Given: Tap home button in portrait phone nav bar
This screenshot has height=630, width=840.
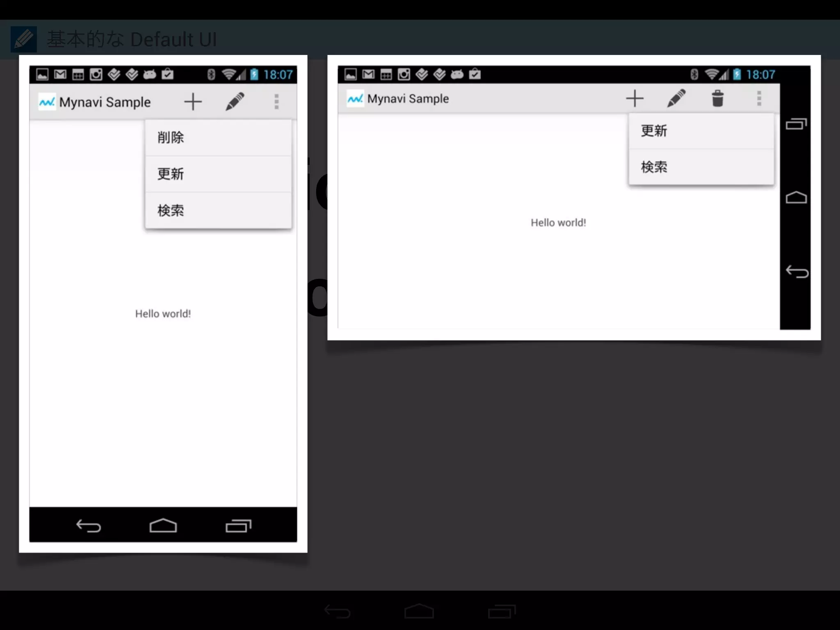Looking at the screenshot, I should pyautogui.click(x=163, y=525).
